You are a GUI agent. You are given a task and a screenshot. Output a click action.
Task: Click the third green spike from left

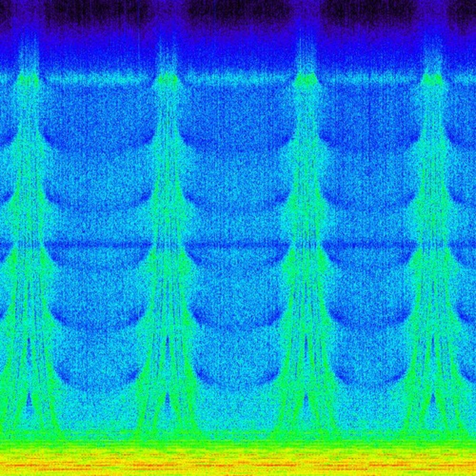coord(305,238)
